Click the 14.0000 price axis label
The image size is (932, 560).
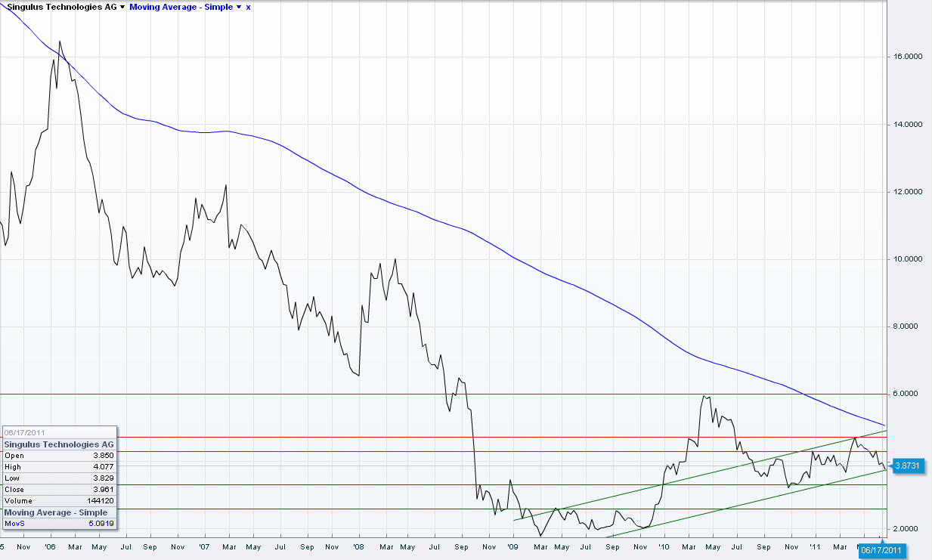(x=908, y=124)
